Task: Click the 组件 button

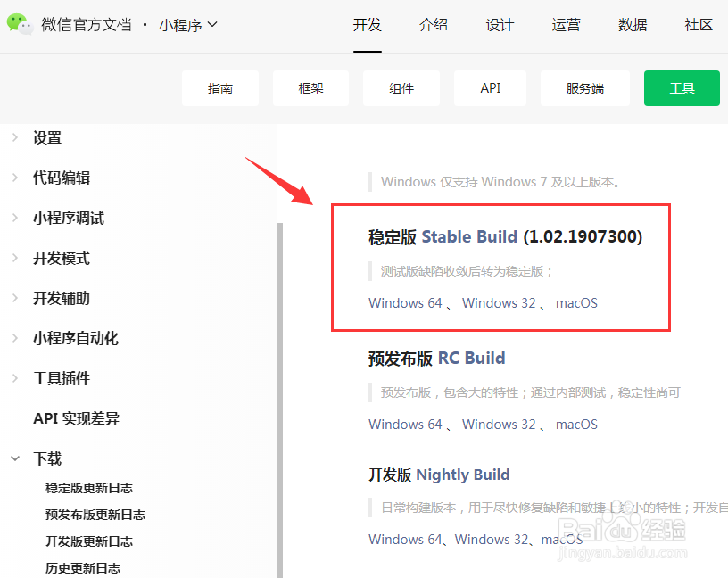Action: point(401,88)
